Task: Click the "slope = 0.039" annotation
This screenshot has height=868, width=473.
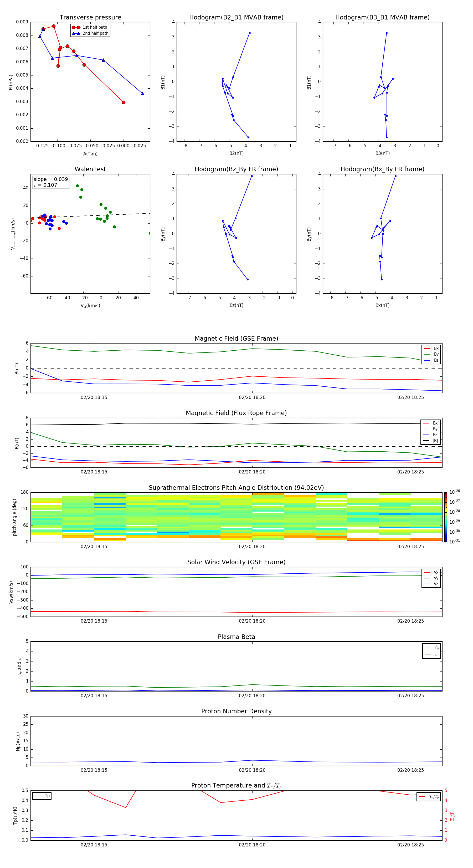Action: tap(50, 179)
